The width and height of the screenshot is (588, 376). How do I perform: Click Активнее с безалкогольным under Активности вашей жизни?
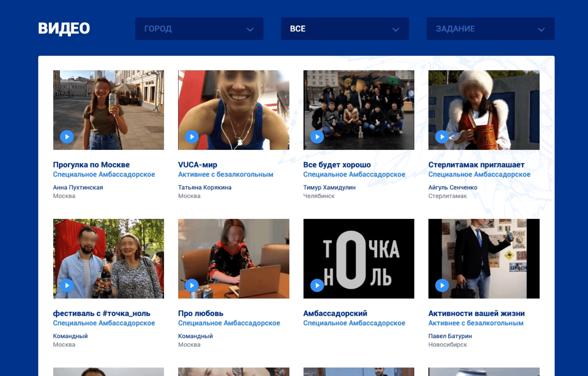476,323
